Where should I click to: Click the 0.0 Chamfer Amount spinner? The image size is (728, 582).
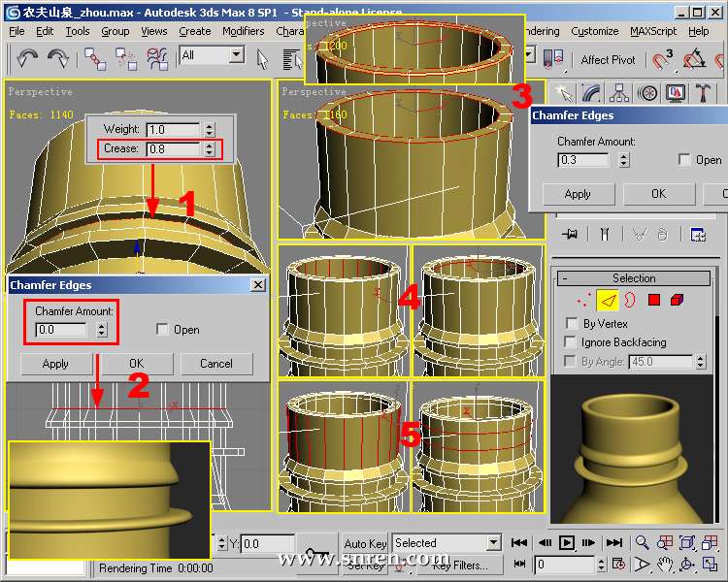coord(101,330)
